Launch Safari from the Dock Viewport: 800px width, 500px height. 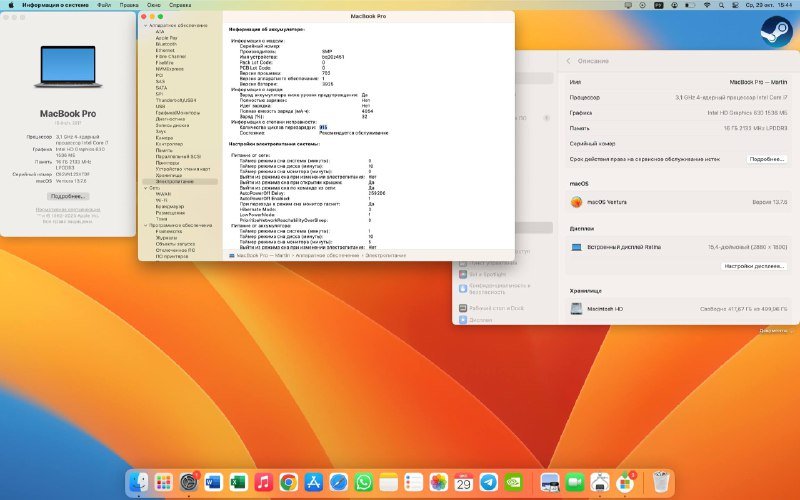pos(338,482)
